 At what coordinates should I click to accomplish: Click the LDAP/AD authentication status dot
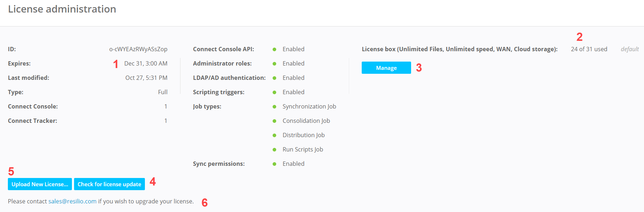pyautogui.click(x=274, y=78)
